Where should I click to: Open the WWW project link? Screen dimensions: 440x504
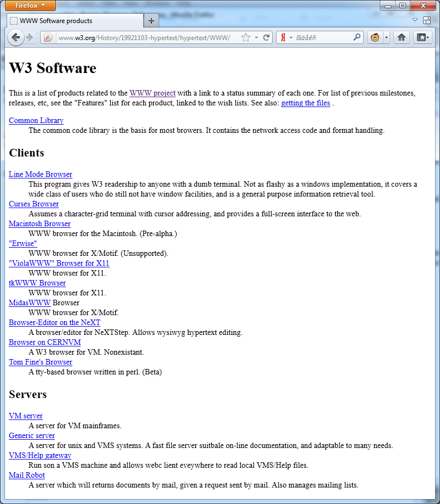(152, 93)
